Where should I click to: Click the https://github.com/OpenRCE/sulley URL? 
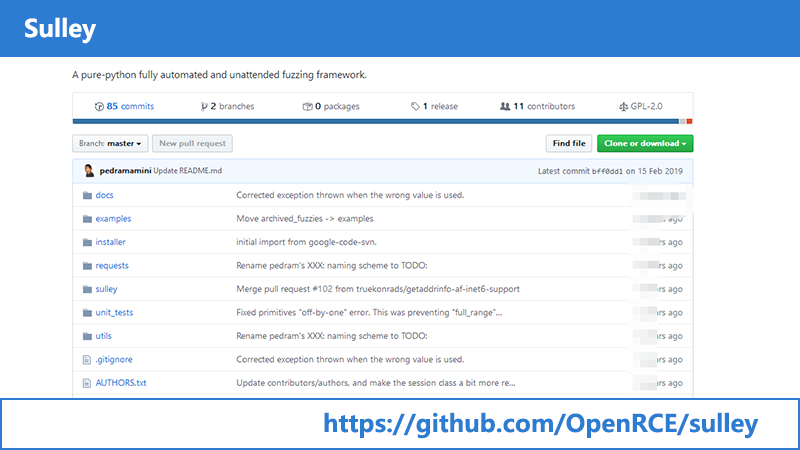(541, 423)
